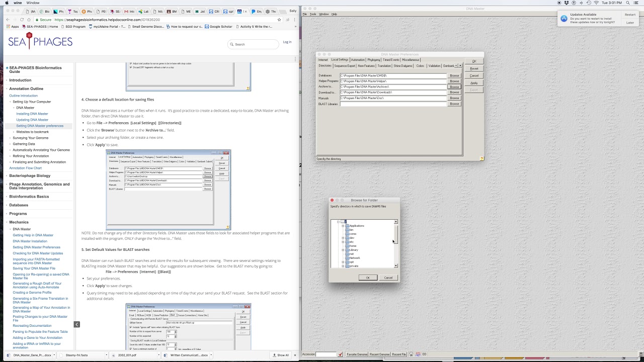Open the Apps bookmarks shortcut

click(x=13, y=27)
